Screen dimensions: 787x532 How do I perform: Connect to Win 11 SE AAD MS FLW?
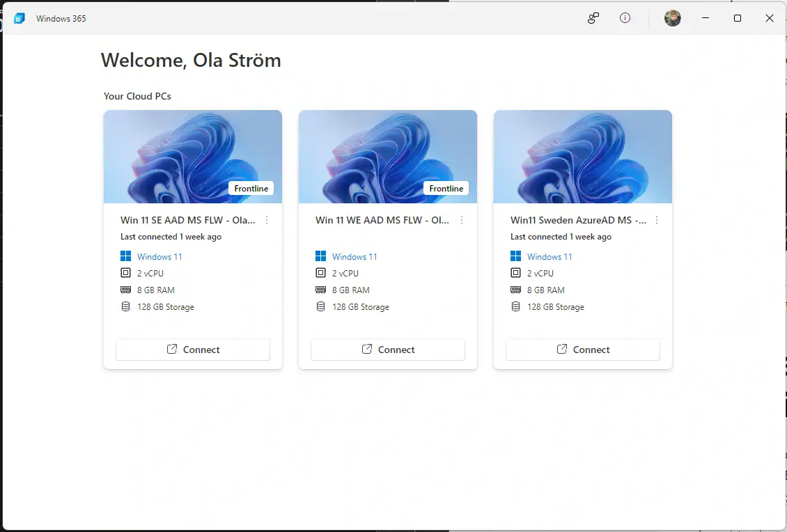[193, 350]
